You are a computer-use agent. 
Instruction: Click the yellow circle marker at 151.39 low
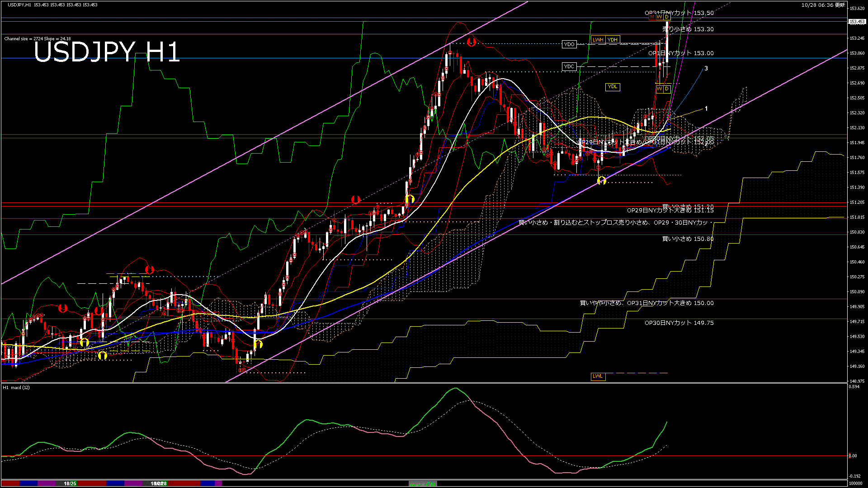coord(601,181)
